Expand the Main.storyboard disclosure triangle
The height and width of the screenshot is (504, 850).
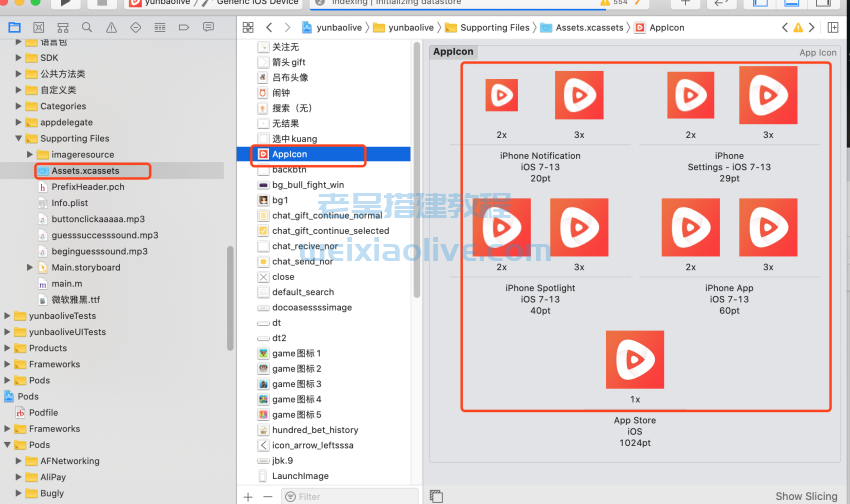(30, 268)
